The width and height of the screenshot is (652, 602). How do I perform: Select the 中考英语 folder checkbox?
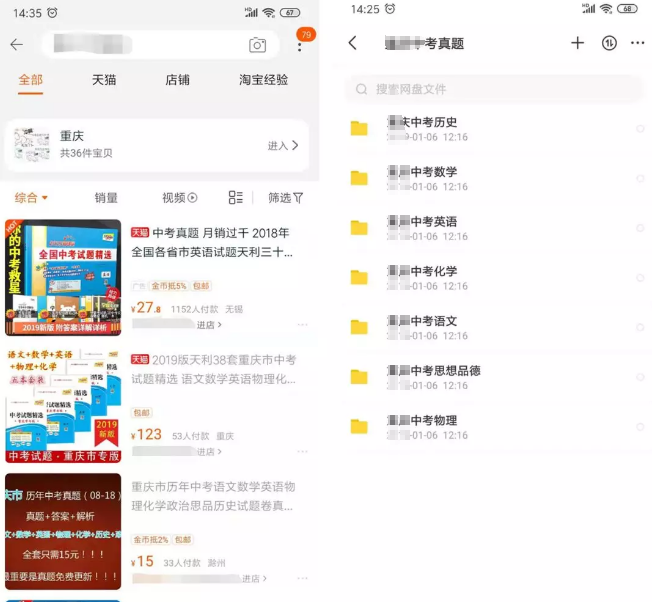(x=640, y=228)
